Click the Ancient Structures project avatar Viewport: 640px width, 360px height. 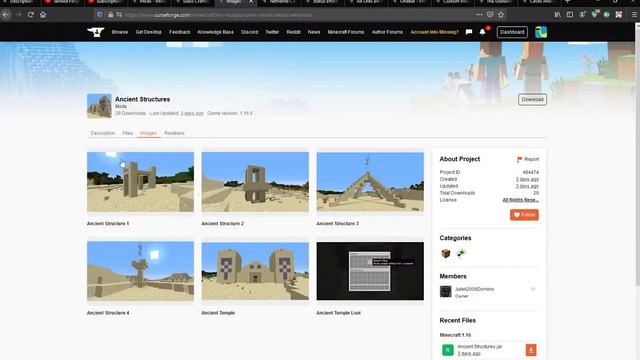click(99, 106)
